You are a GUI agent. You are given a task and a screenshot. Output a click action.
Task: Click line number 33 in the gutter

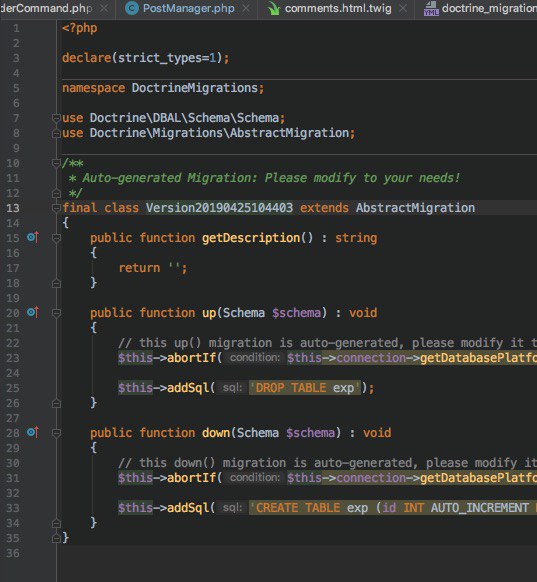(x=13, y=508)
